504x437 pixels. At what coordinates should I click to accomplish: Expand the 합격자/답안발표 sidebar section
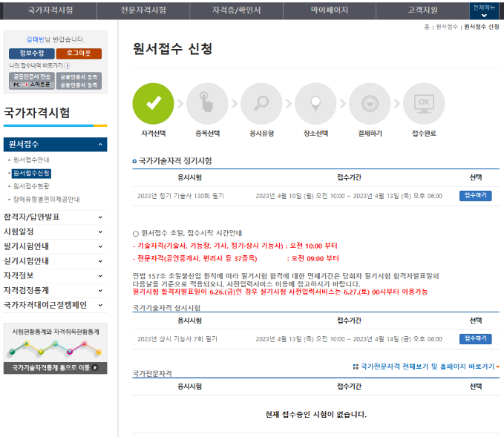[x=100, y=217]
